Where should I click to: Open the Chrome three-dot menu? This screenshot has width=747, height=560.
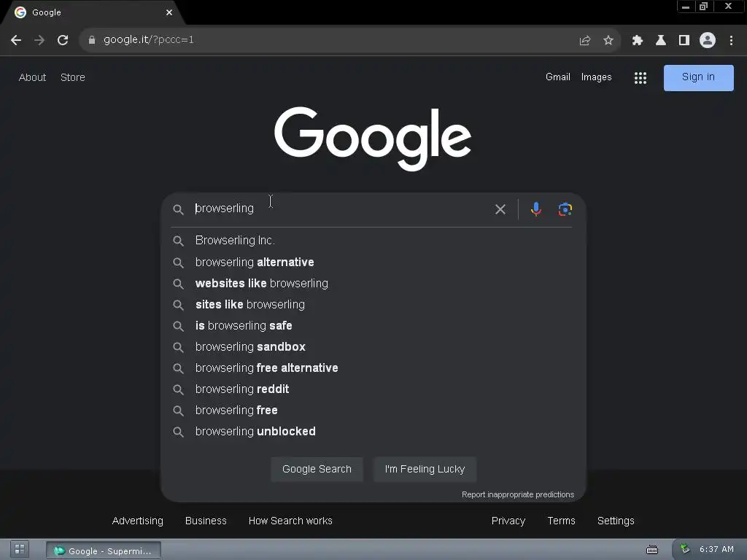(x=731, y=41)
